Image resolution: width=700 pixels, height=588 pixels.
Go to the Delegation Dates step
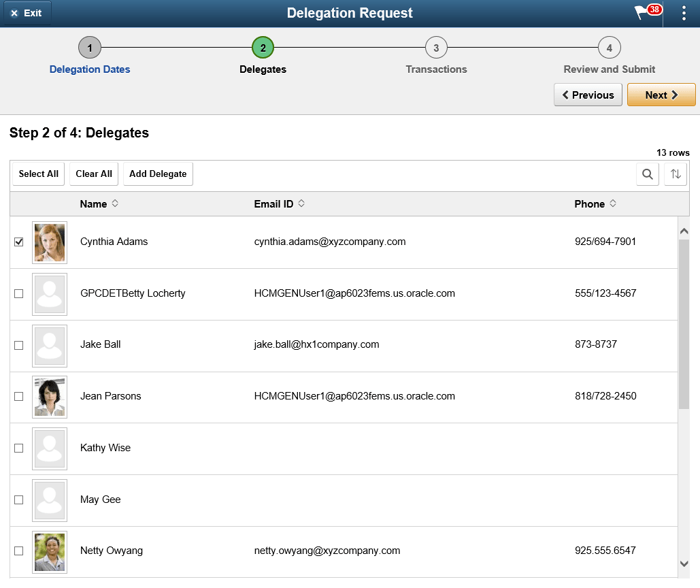(x=89, y=69)
